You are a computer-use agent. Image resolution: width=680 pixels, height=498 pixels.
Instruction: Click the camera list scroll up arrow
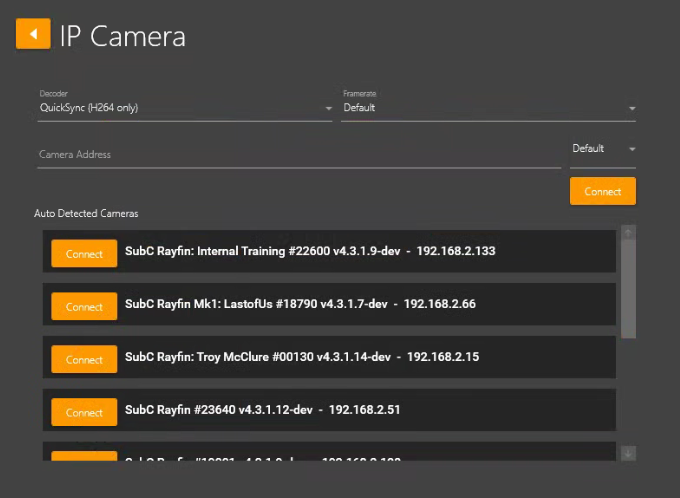coord(628,233)
